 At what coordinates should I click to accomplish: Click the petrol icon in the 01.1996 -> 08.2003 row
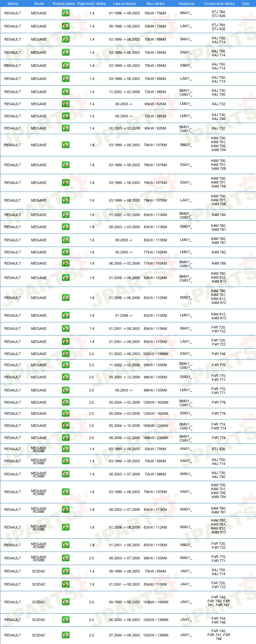[66, 13]
